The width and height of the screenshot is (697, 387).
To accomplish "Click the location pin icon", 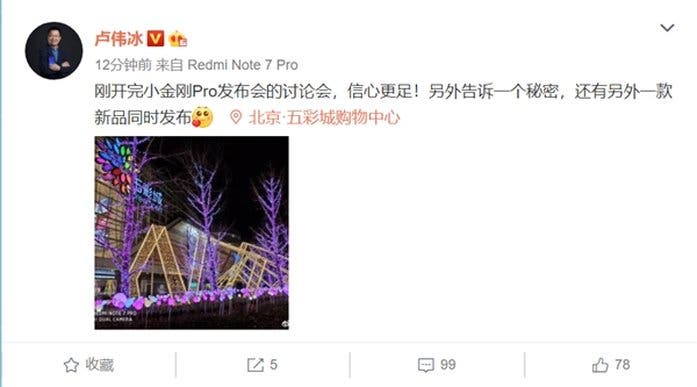I will [236, 117].
